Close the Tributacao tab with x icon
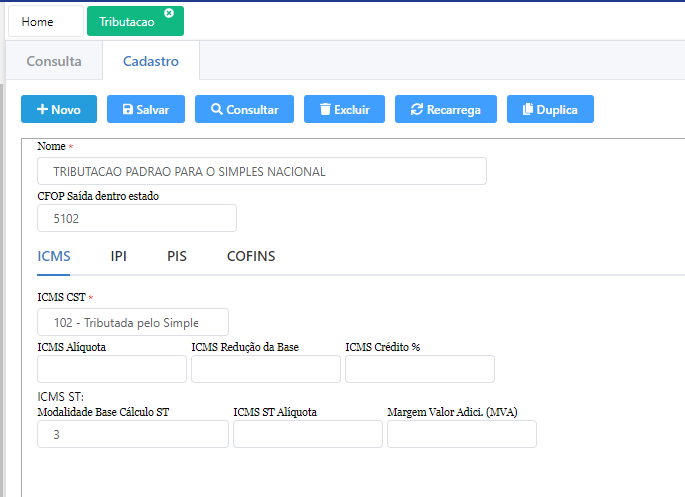 [169, 13]
